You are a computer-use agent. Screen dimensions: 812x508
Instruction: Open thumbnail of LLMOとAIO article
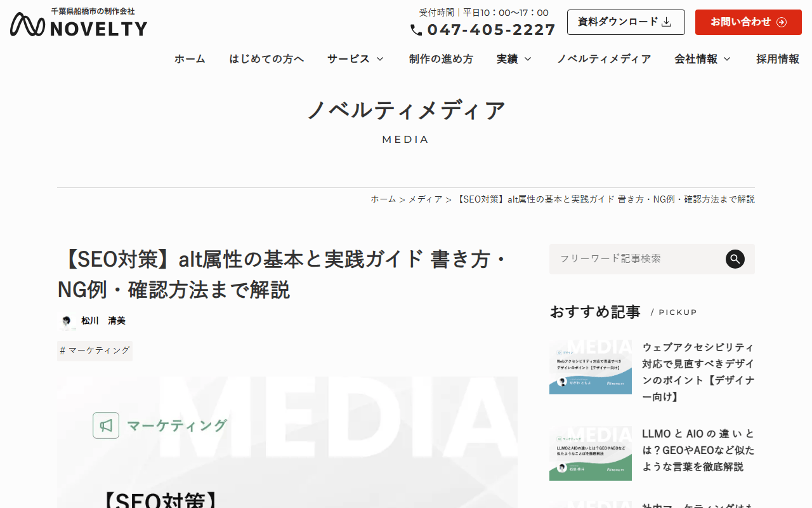coord(591,453)
